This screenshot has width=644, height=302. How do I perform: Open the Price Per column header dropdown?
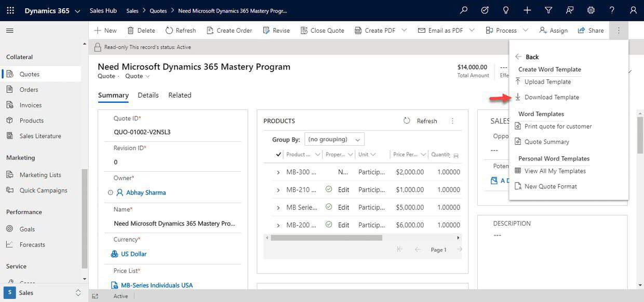point(424,155)
